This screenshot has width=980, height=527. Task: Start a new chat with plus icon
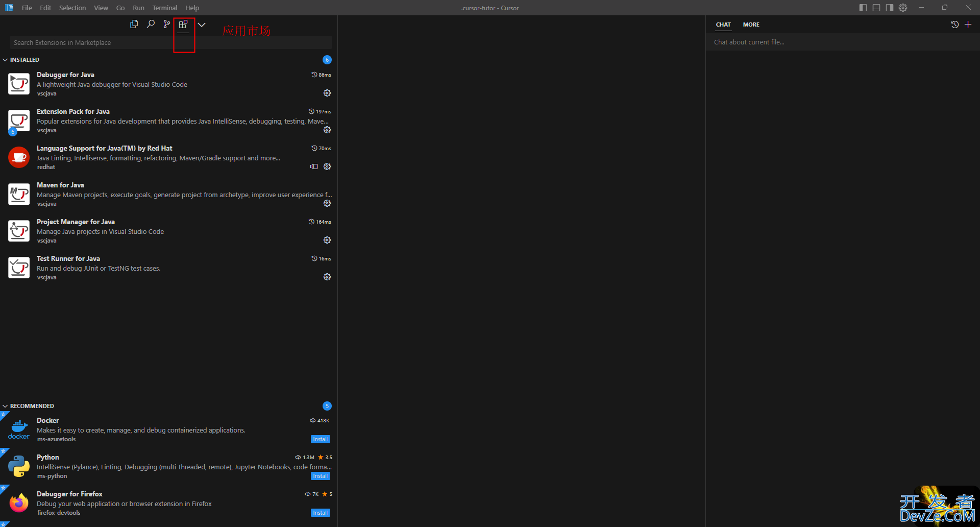tap(968, 25)
